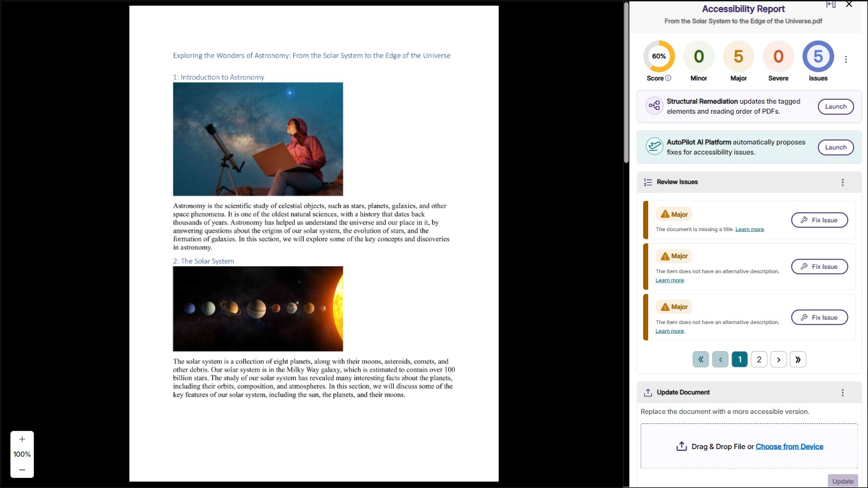The width and height of the screenshot is (868, 488).
Task: Click the pencil icon on the first Fix Issue button
Action: click(x=804, y=220)
